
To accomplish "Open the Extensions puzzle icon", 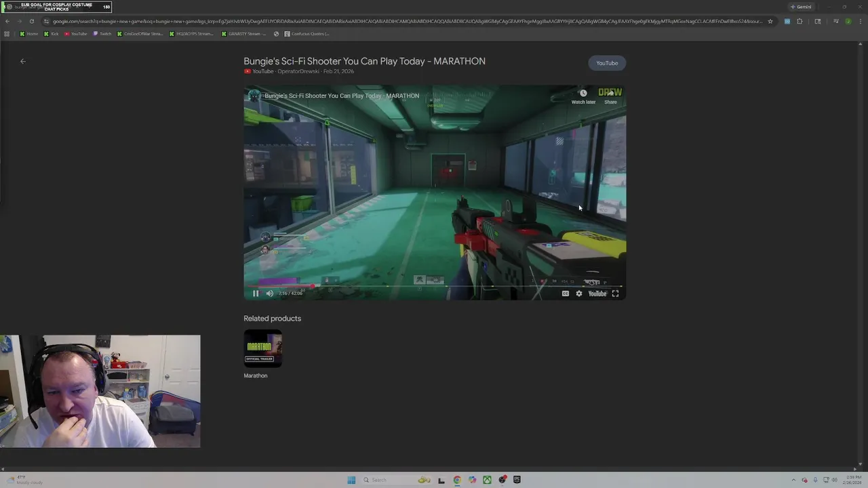I will pyautogui.click(x=800, y=21).
